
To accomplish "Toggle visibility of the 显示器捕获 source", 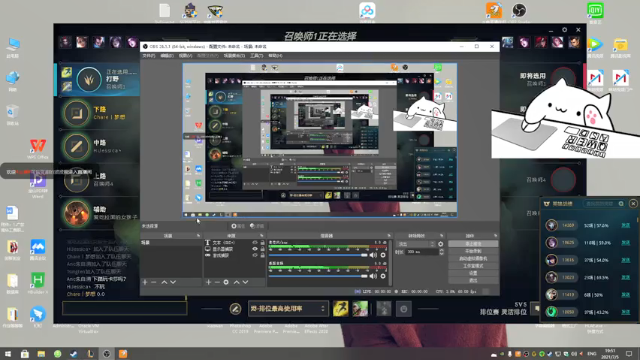I will [x=255, y=249].
